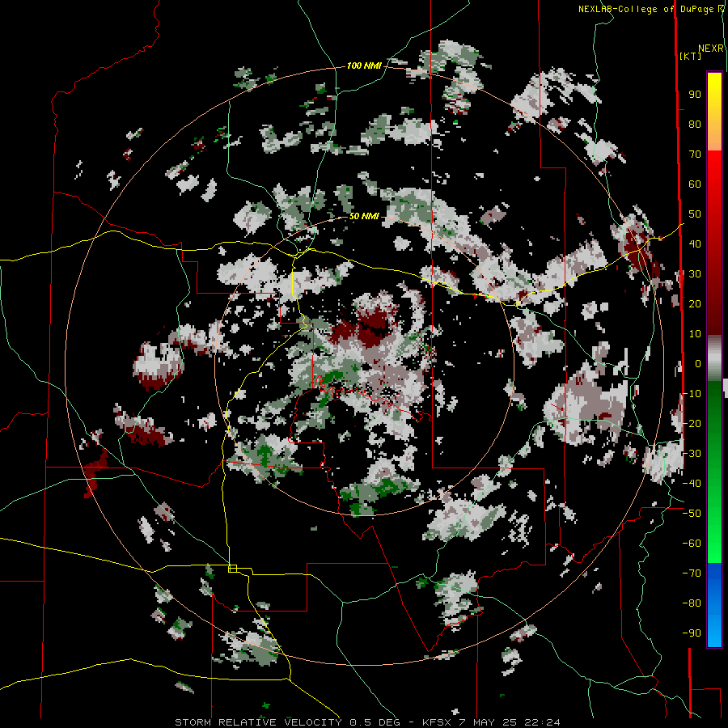This screenshot has height=728, width=728.
Task: Click the 'NEXLAB-College of DuPage' title text
Action: (645, 9)
